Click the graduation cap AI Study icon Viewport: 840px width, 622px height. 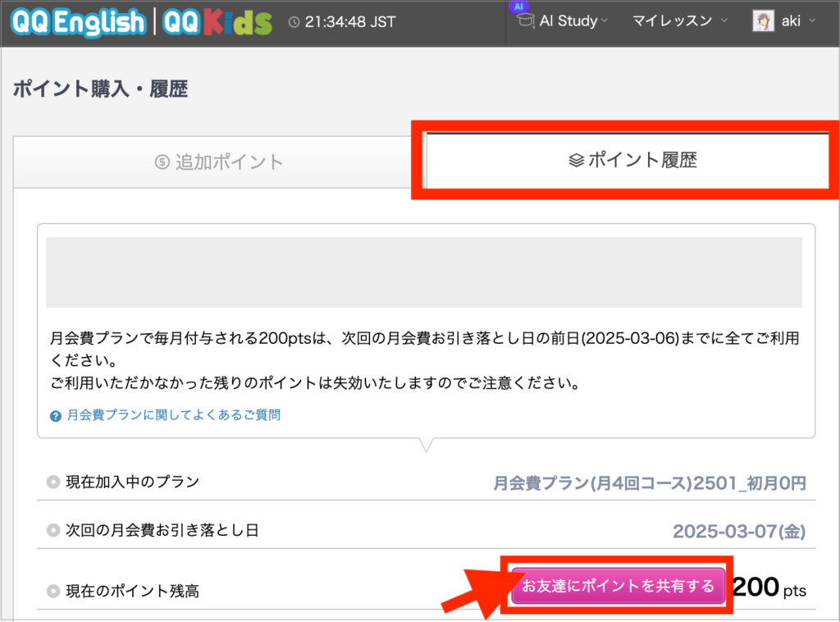(524, 21)
